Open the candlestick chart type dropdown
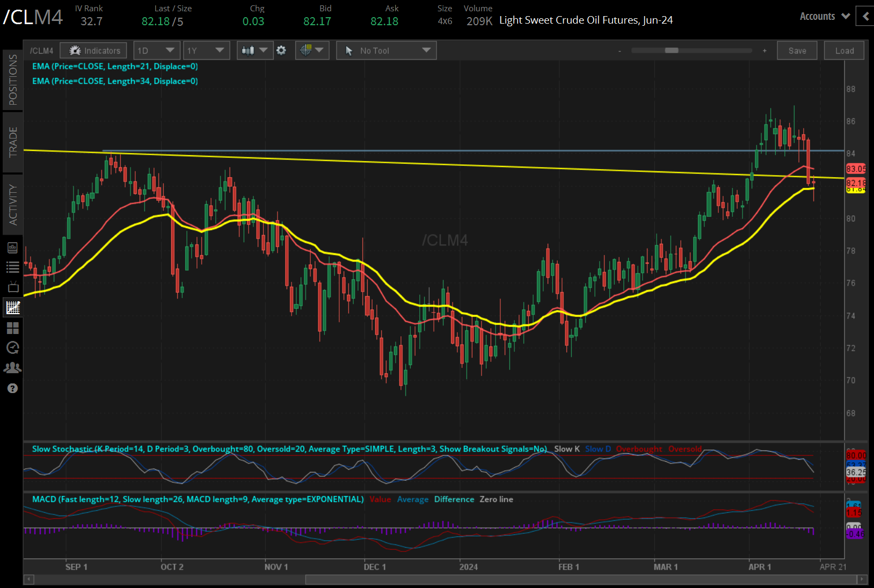 point(254,50)
